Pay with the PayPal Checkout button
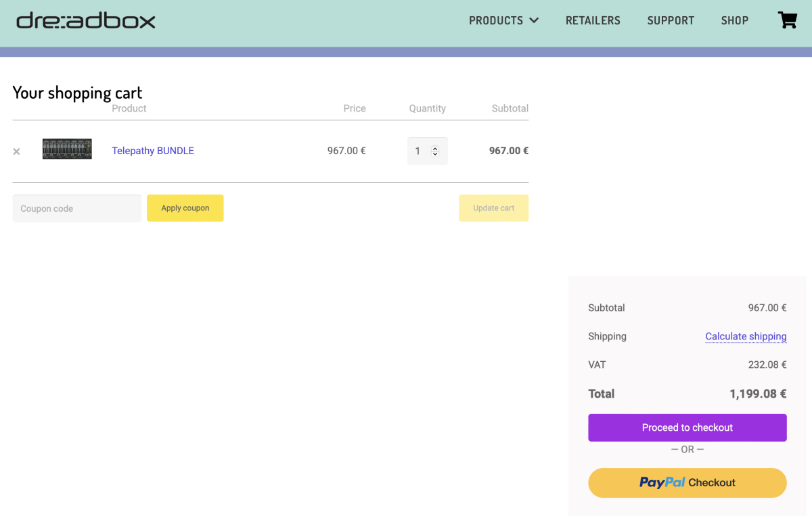The height and width of the screenshot is (516, 812). (x=687, y=483)
